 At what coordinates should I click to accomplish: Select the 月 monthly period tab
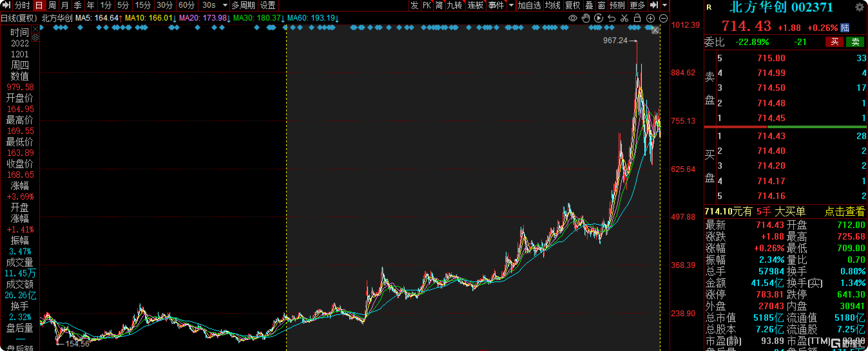click(x=65, y=5)
